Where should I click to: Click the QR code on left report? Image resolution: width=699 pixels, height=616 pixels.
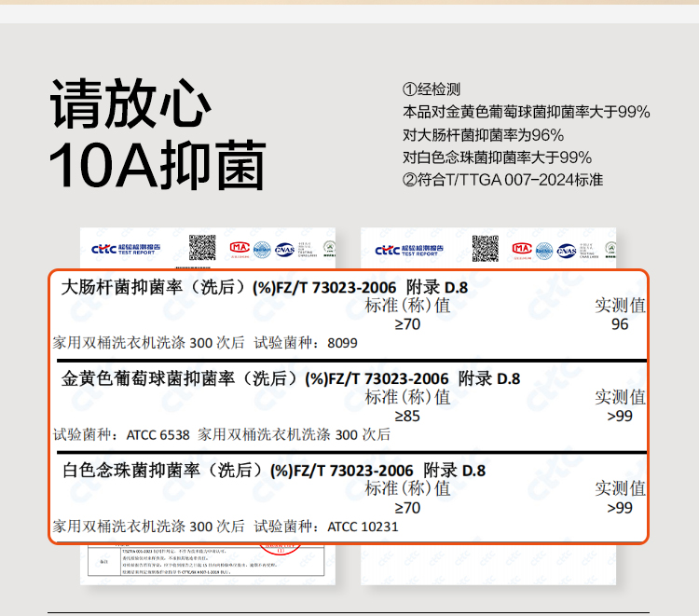[x=202, y=248]
